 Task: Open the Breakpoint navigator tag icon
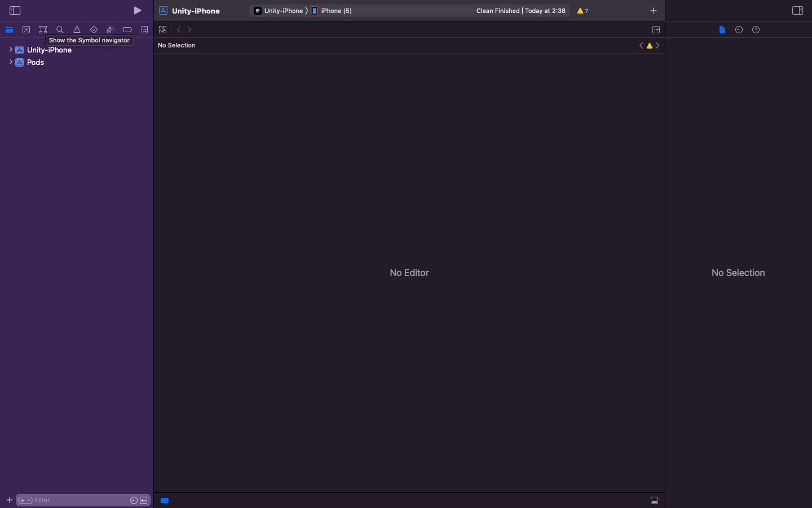coord(127,30)
